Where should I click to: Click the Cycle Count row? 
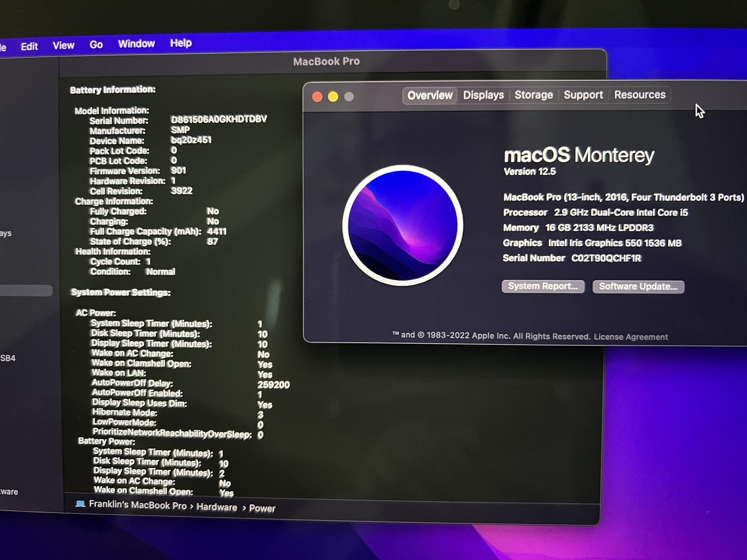pyautogui.click(x=120, y=261)
